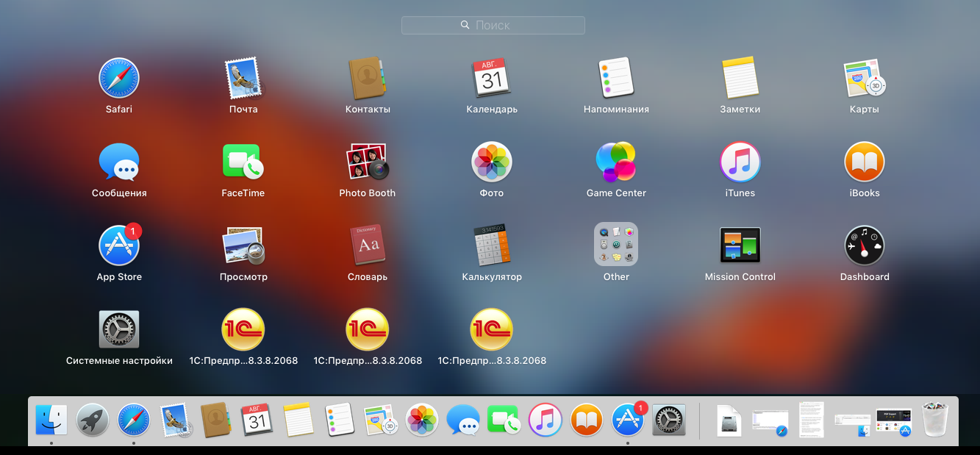
Task: Open the Калькулятор app
Action: click(492, 246)
